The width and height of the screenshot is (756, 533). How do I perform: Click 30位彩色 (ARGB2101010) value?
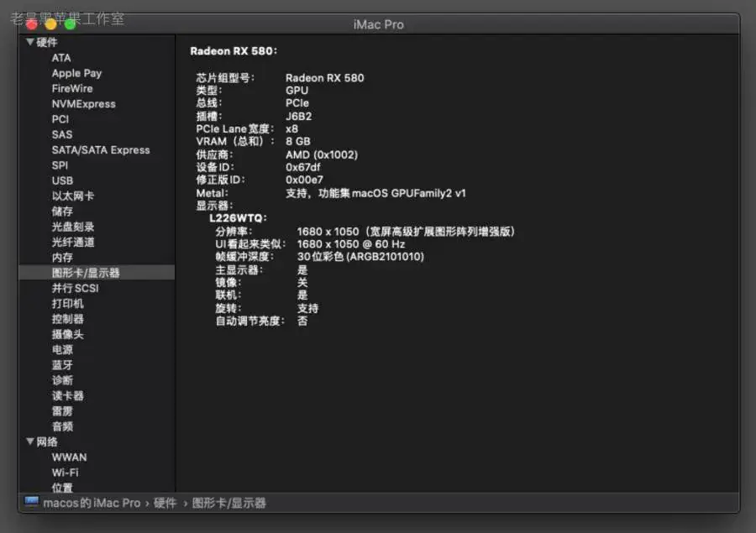pos(360,256)
